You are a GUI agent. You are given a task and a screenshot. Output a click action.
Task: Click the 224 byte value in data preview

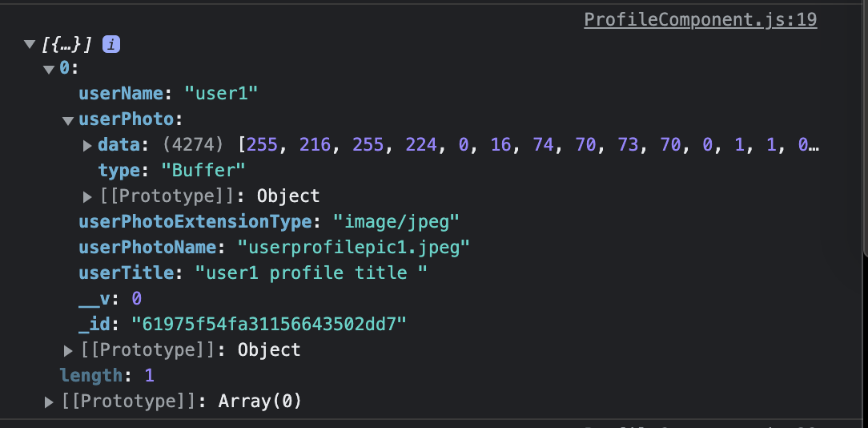pyautogui.click(x=422, y=145)
